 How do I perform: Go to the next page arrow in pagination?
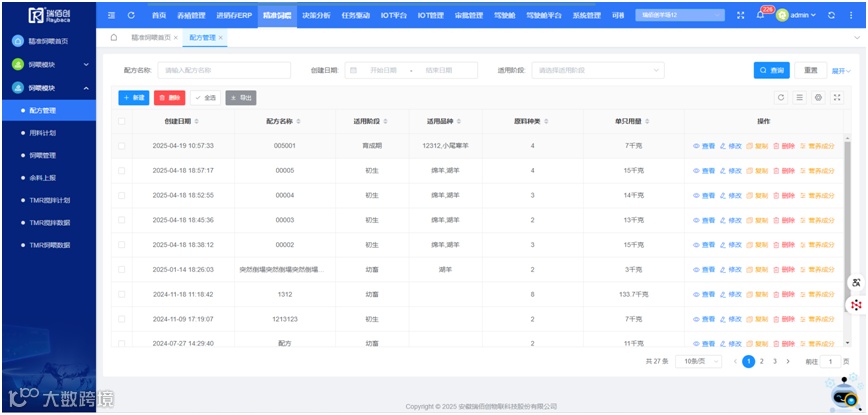click(x=788, y=361)
